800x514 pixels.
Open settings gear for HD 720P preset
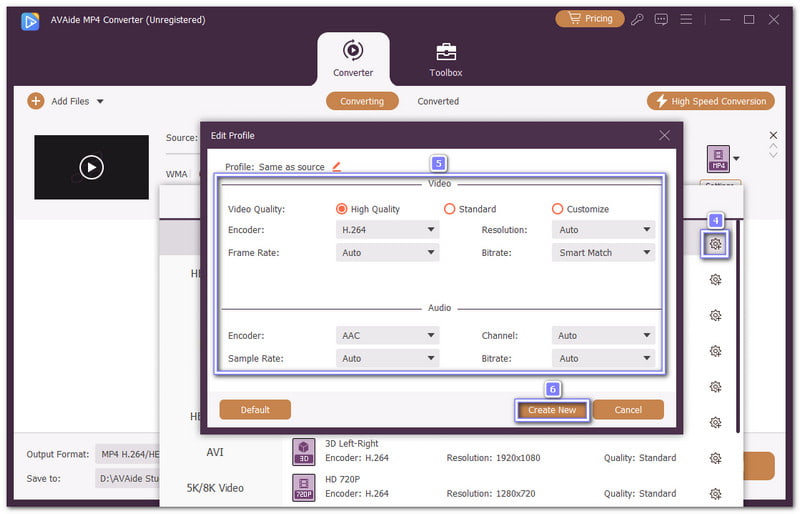pyautogui.click(x=716, y=494)
